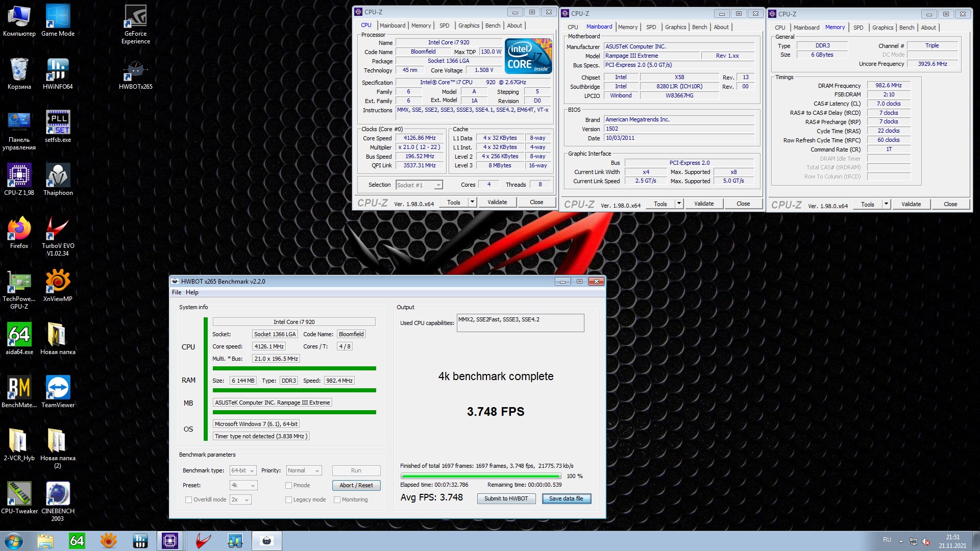Open Панель управления desktop icon

tap(19, 130)
